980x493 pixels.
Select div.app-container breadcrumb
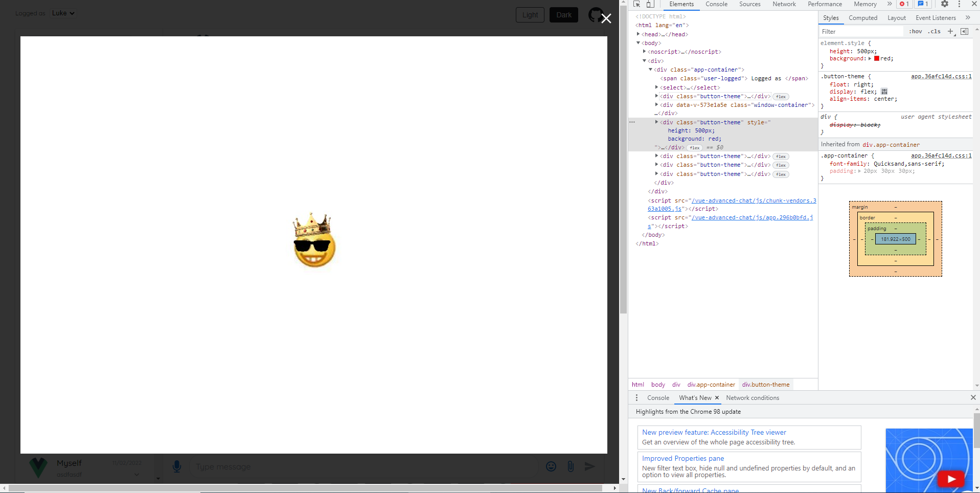pos(711,385)
